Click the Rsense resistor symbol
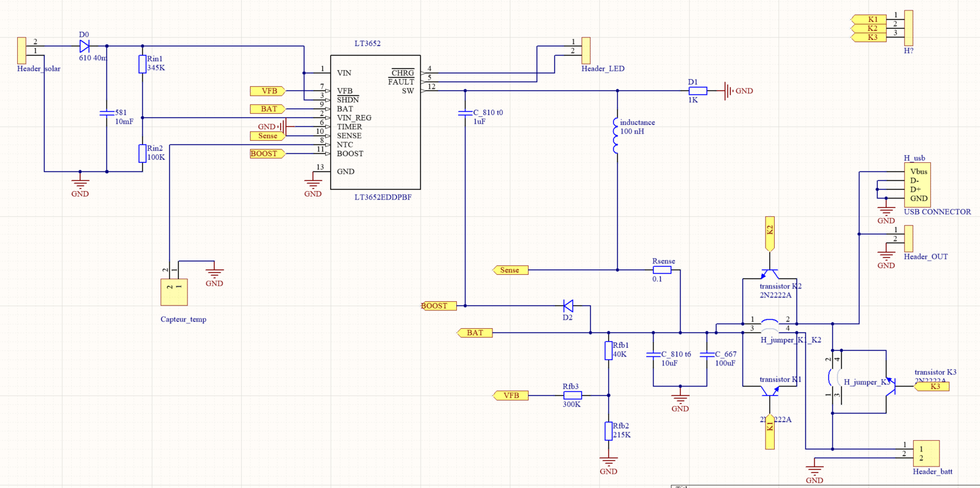980x488 pixels. (x=661, y=270)
